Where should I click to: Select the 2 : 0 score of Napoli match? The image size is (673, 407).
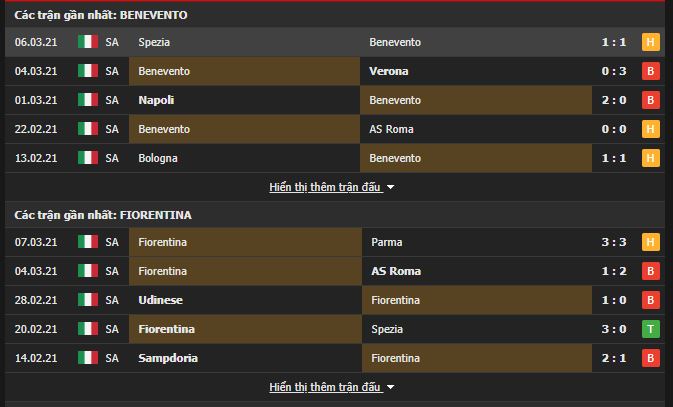614,100
